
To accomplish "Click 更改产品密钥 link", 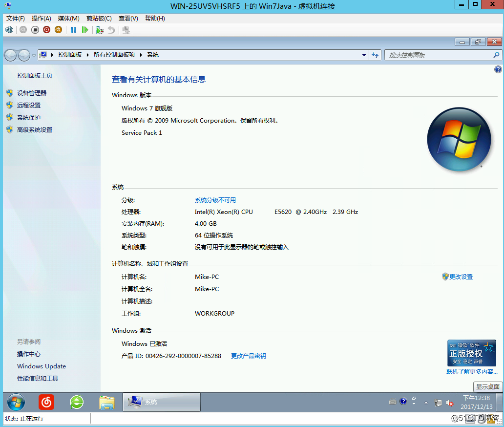I will 249,356.
